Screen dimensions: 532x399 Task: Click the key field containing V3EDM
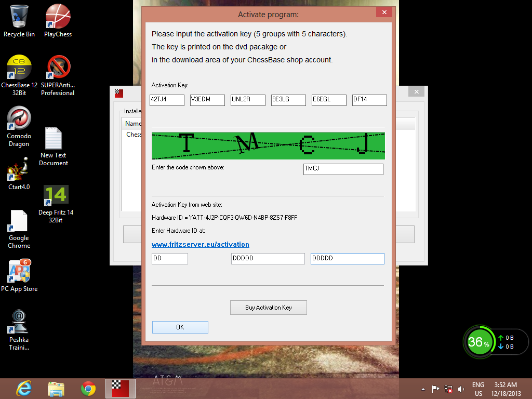[x=207, y=100]
